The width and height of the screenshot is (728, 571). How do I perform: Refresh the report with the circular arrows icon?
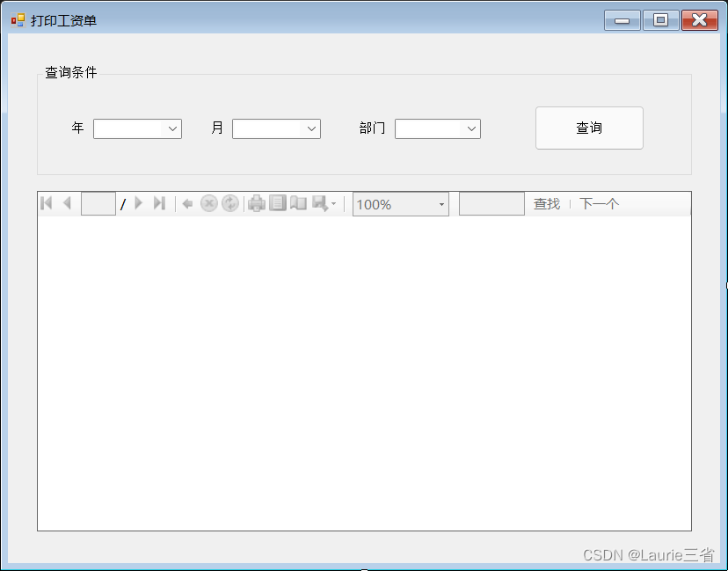(x=229, y=203)
